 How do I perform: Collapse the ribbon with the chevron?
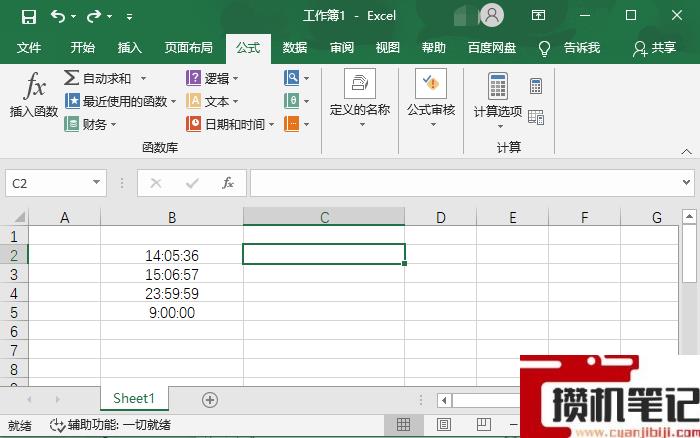pos(687,152)
